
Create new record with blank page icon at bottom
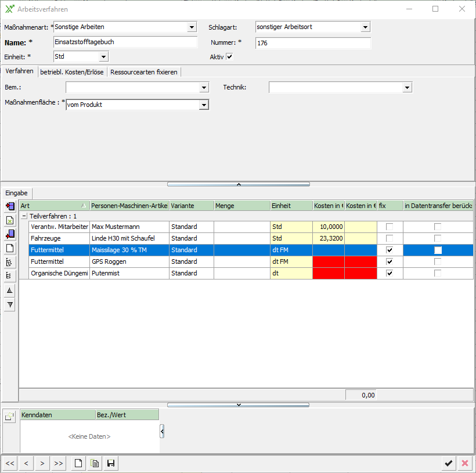point(78,463)
